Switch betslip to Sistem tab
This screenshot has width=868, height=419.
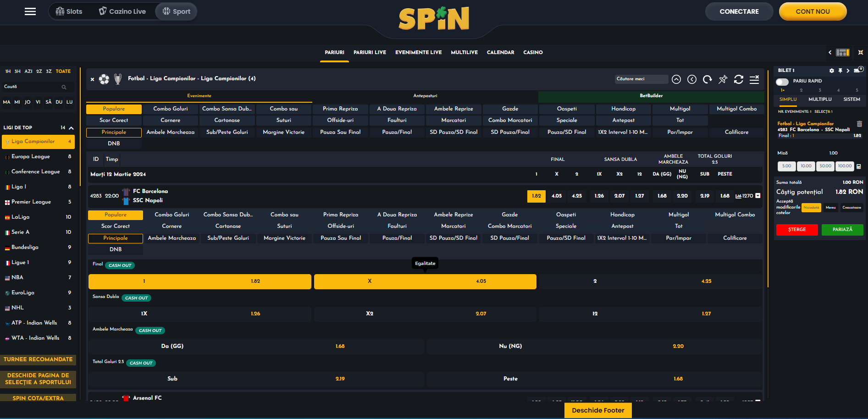click(x=851, y=99)
